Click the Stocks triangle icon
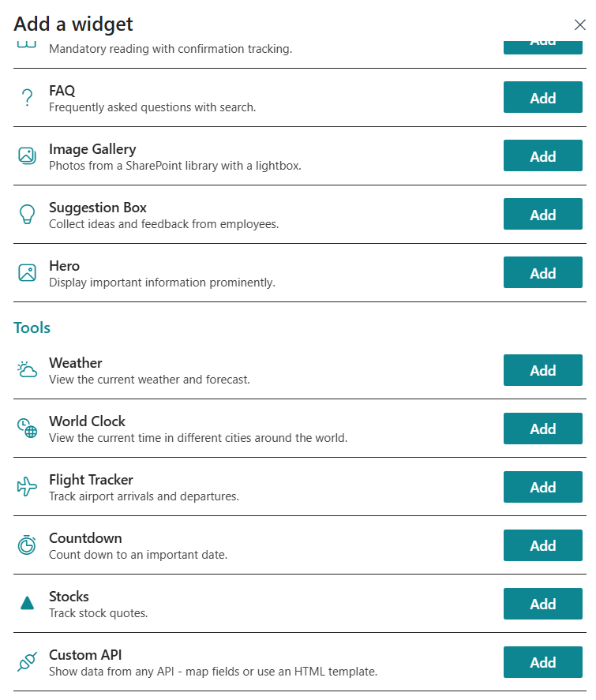This screenshot has width=596, height=700. pyautogui.click(x=27, y=603)
